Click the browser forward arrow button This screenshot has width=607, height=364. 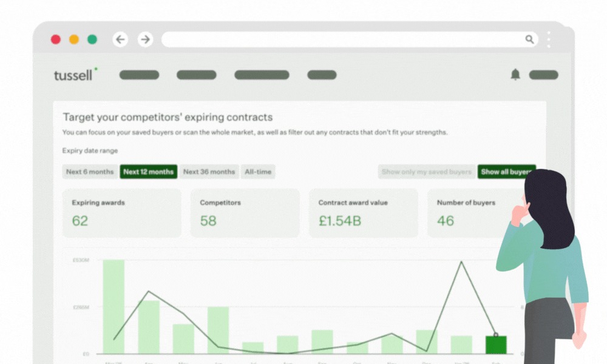pyautogui.click(x=145, y=39)
